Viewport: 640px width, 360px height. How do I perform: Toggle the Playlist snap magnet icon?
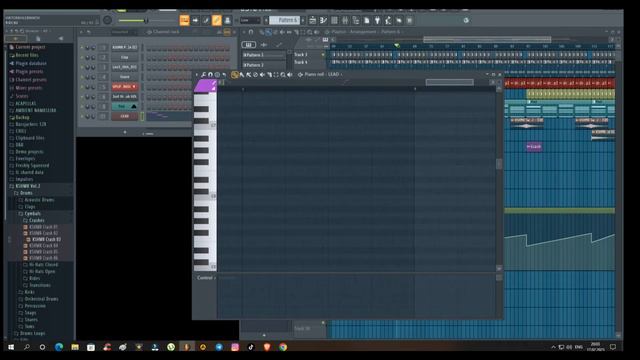pos(251,32)
